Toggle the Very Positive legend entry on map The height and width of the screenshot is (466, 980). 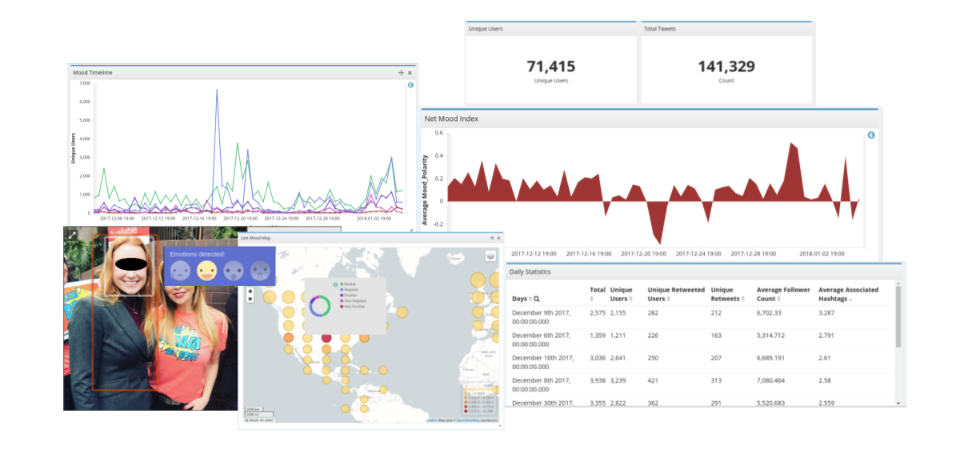tap(353, 306)
